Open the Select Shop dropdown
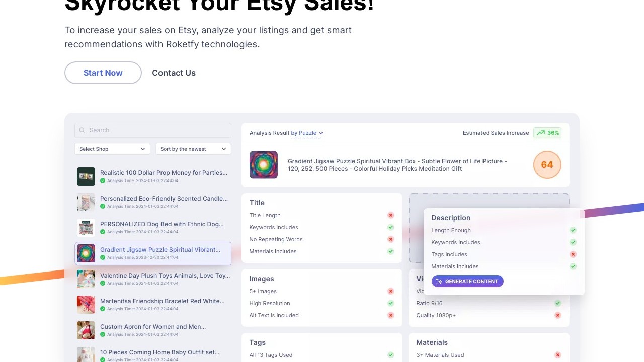 point(112,149)
